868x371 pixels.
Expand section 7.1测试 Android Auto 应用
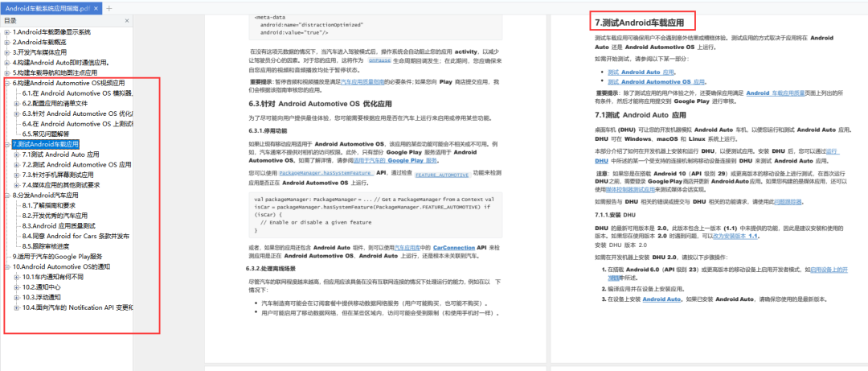click(x=17, y=155)
